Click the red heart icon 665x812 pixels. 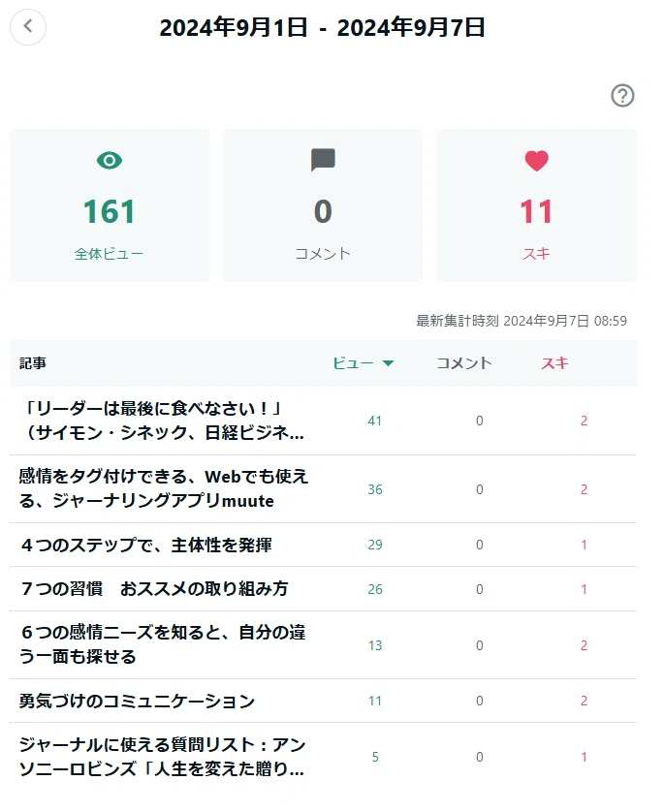coord(536,161)
